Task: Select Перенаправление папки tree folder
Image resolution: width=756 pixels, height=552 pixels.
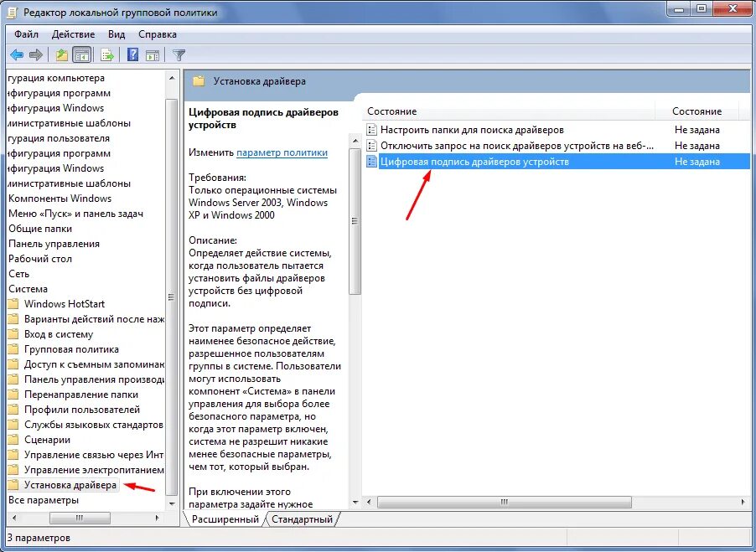Action: click(81, 395)
